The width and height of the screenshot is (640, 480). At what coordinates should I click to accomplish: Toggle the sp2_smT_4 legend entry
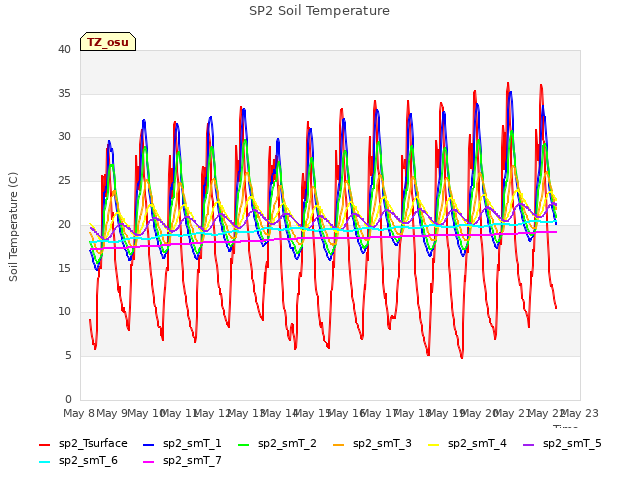(467, 444)
